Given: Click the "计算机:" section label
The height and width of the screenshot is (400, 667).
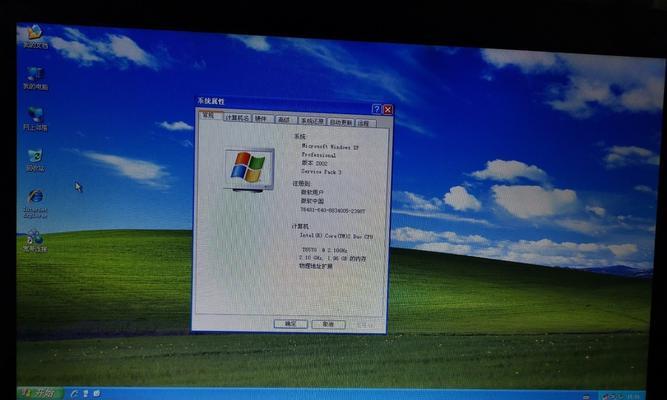Looking at the screenshot, I should 300,226.
